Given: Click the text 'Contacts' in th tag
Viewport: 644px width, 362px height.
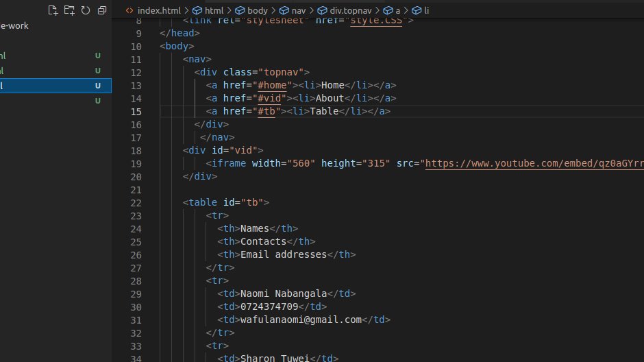Looking at the screenshot, I should point(263,241).
